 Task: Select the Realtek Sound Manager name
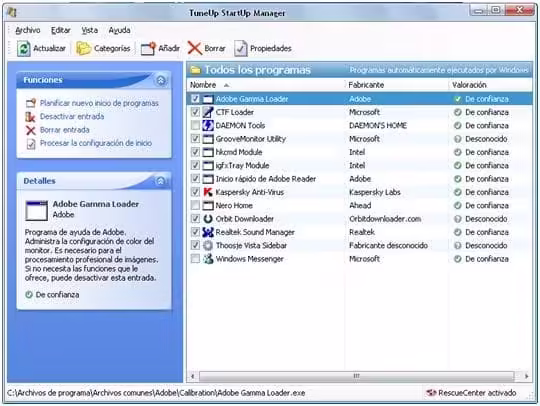pos(255,232)
